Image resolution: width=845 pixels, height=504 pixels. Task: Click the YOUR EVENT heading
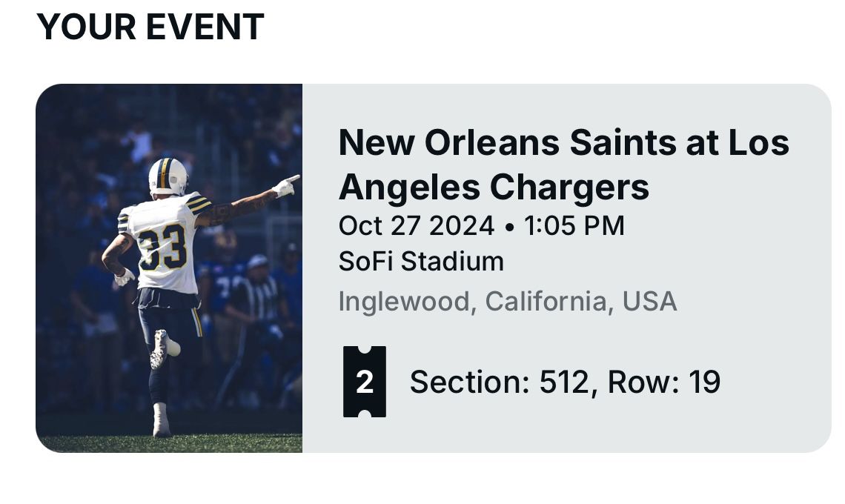tap(150, 27)
